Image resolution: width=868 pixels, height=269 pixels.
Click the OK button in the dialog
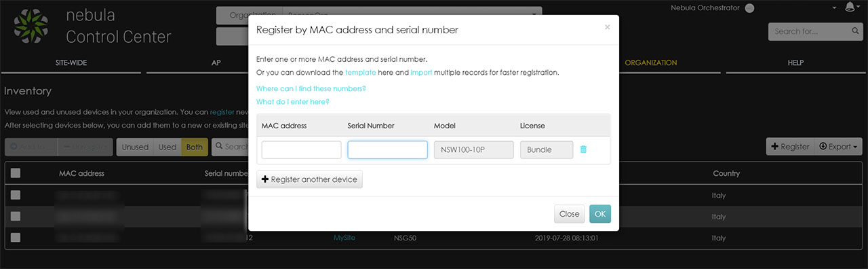[600, 214]
